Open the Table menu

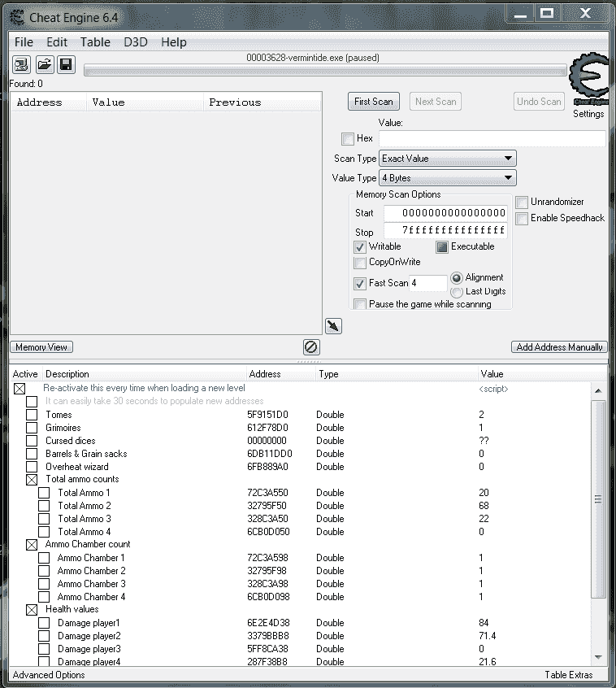point(95,42)
